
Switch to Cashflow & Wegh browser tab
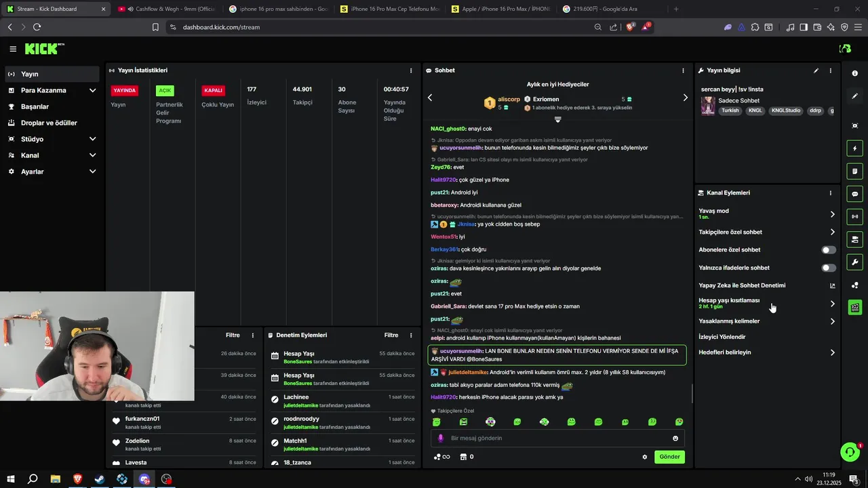point(165,9)
